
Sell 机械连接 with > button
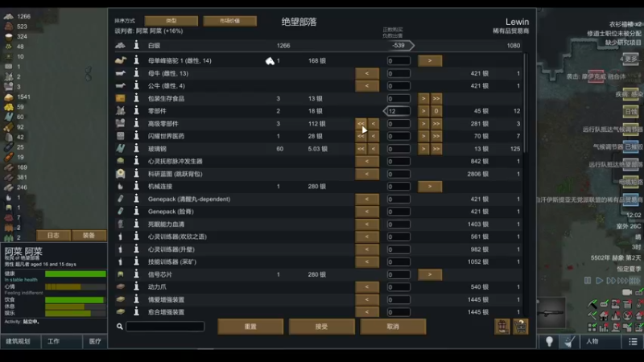click(x=430, y=187)
